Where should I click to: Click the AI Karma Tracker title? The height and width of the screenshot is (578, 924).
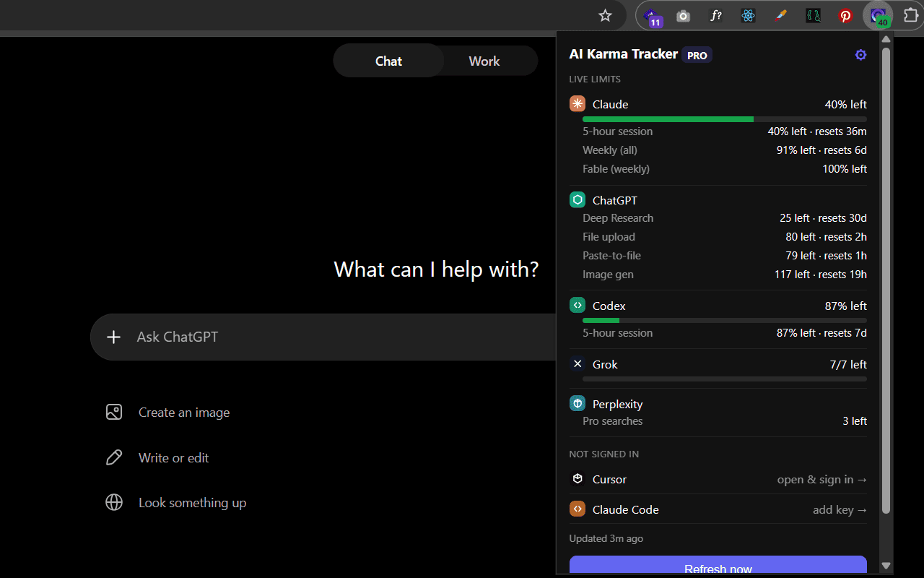624,54
